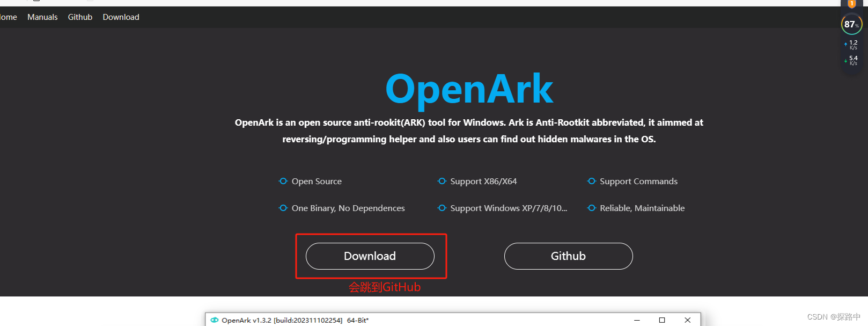Open the Github navigation menu item

[x=80, y=17]
